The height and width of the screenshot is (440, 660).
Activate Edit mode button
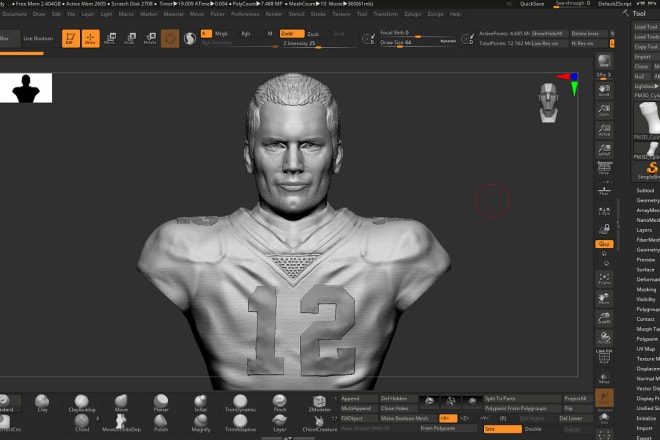[71, 38]
